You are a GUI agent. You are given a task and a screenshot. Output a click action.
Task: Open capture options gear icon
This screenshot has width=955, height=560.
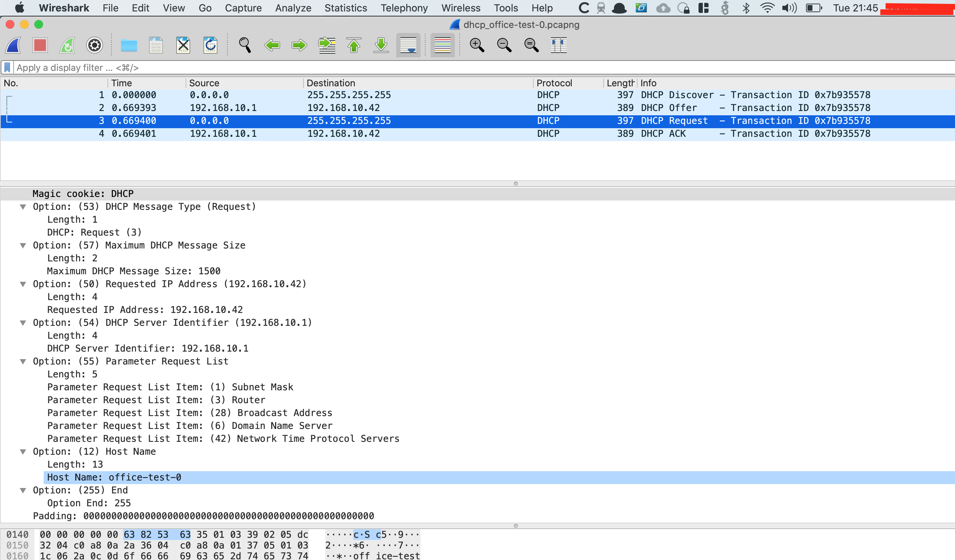pyautogui.click(x=94, y=45)
